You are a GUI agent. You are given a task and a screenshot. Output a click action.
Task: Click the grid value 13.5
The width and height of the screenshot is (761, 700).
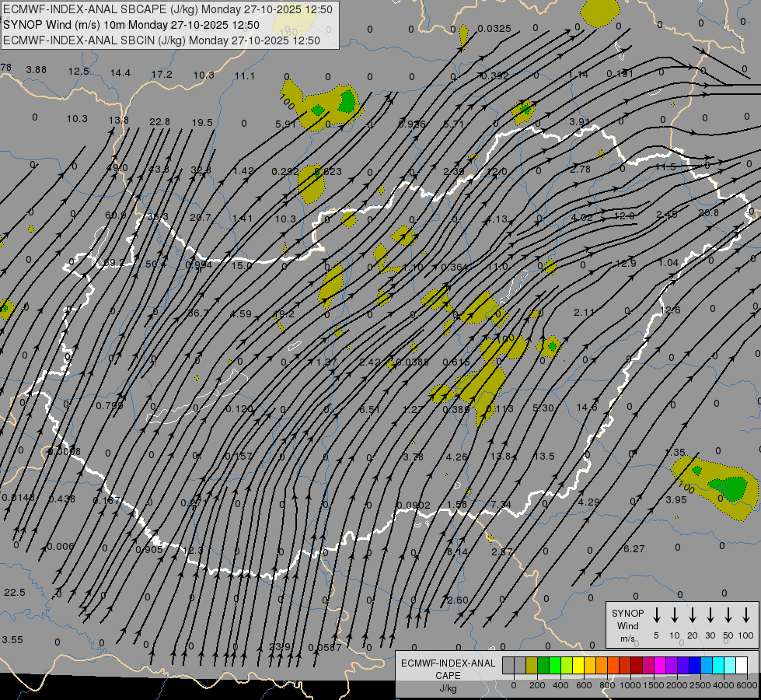(x=543, y=456)
